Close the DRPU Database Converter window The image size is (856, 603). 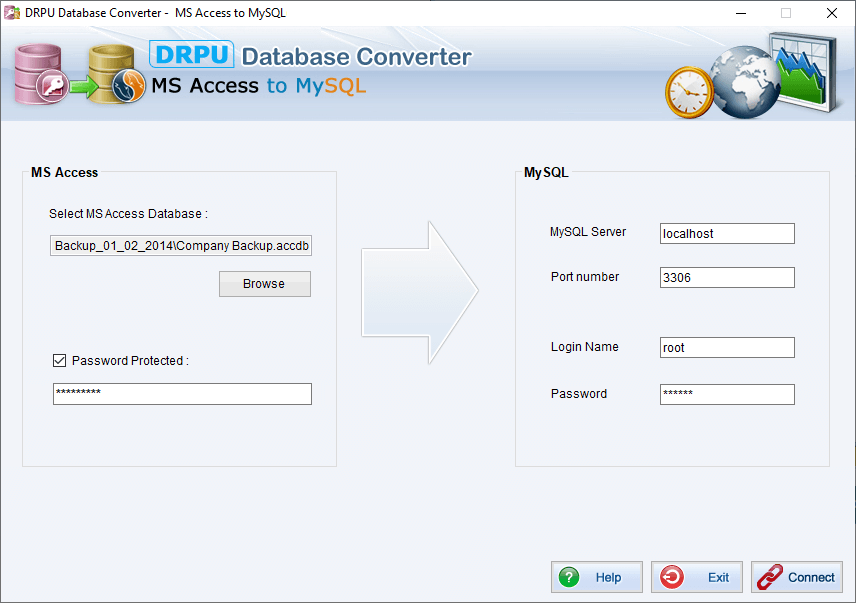[x=831, y=13]
